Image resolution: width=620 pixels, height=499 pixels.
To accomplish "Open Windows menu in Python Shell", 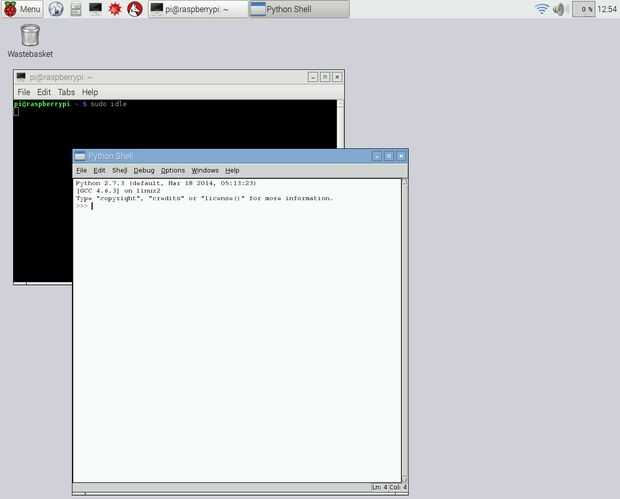I will click(x=205, y=170).
